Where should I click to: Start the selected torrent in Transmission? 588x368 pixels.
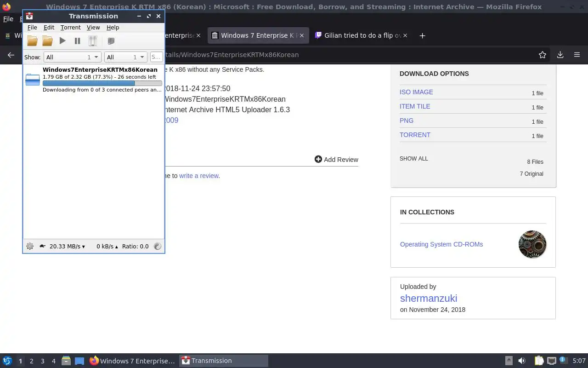[x=62, y=41]
